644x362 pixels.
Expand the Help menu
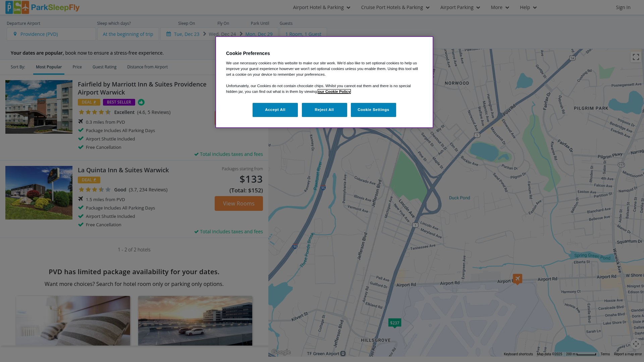(528, 7)
